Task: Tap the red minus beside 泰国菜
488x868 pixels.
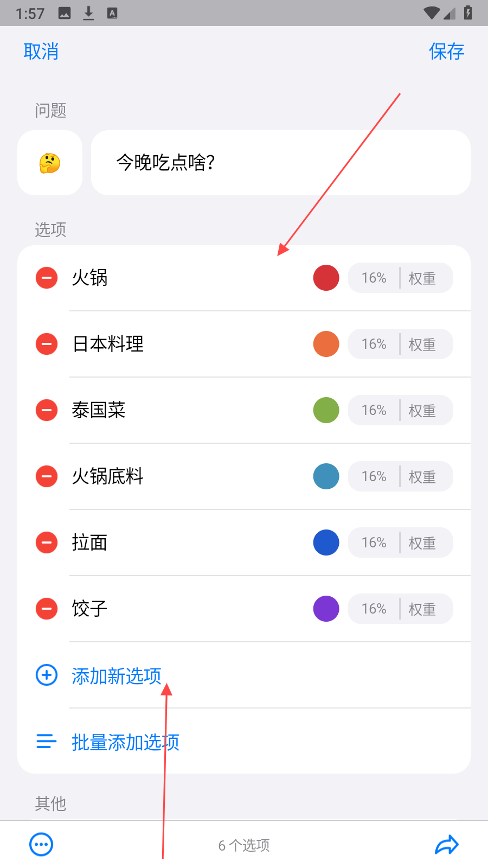Action: [47, 410]
